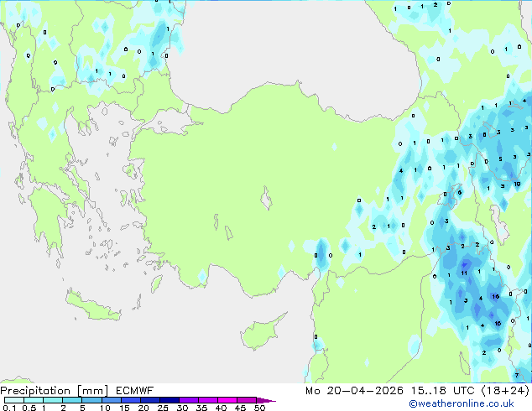Click the 2–5 mm legend swatch

coord(72,400)
